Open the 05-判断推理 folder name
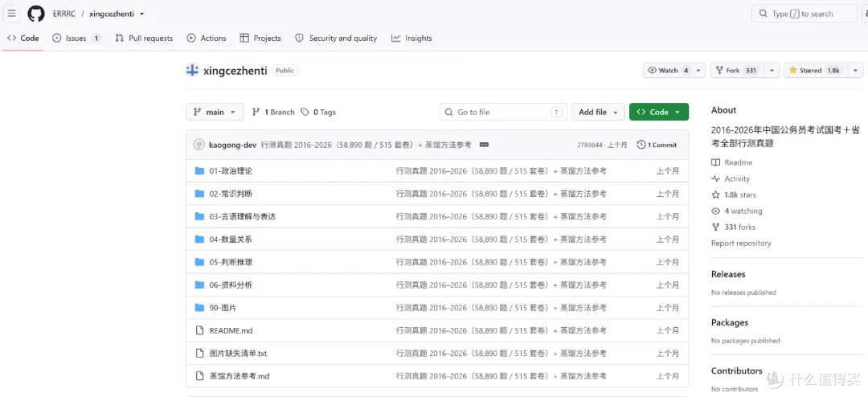 tap(231, 262)
